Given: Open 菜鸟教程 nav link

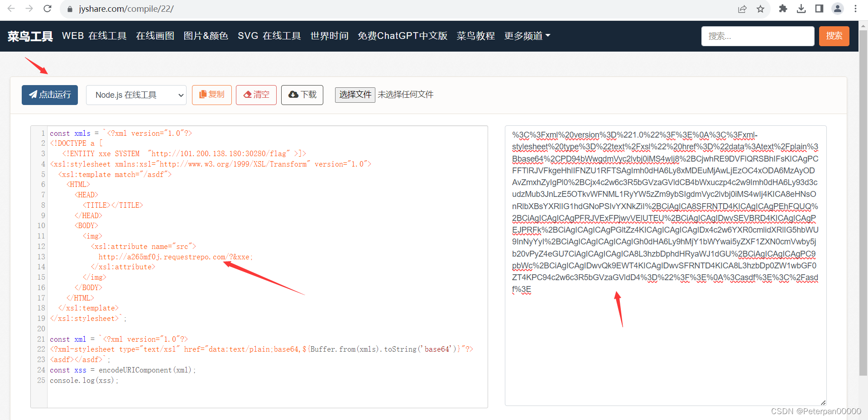Looking at the screenshot, I should pos(475,36).
